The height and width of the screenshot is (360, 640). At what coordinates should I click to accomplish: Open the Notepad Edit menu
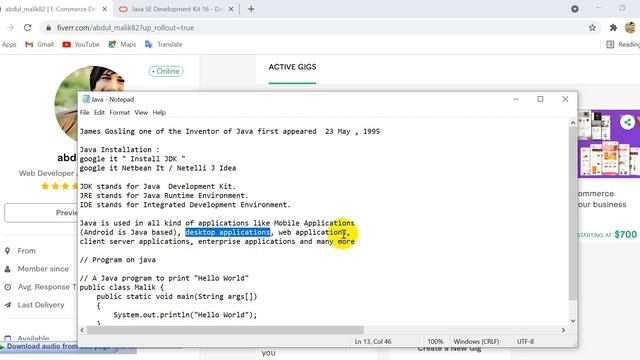(99, 113)
